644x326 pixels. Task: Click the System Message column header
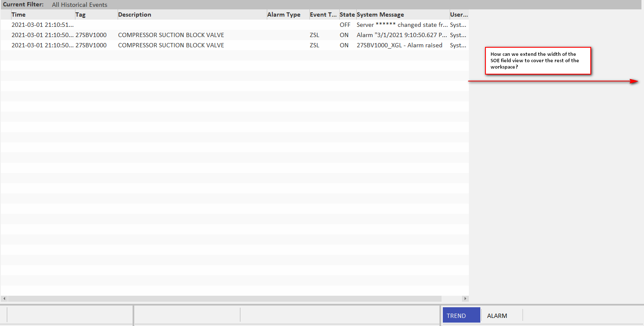[403, 14]
